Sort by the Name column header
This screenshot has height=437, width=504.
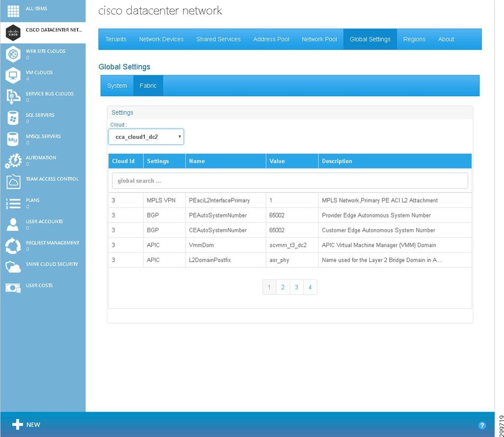pyautogui.click(x=226, y=161)
